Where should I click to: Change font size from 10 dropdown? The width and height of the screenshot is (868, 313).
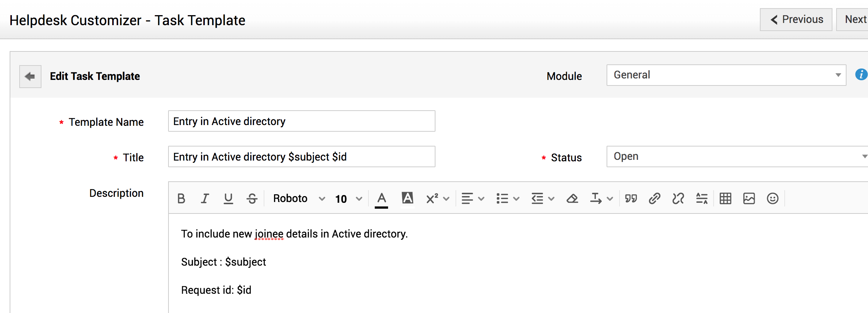(x=348, y=199)
